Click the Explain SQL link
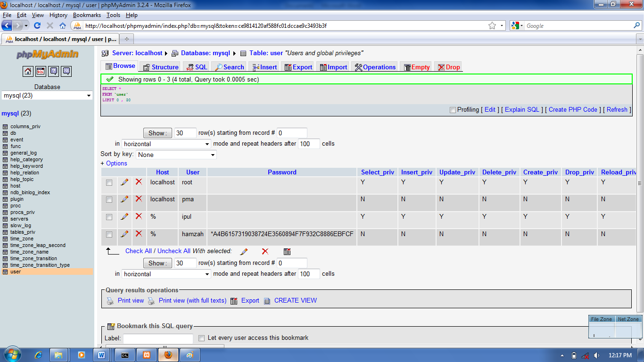The image size is (644, 362). tap(521, 109)
